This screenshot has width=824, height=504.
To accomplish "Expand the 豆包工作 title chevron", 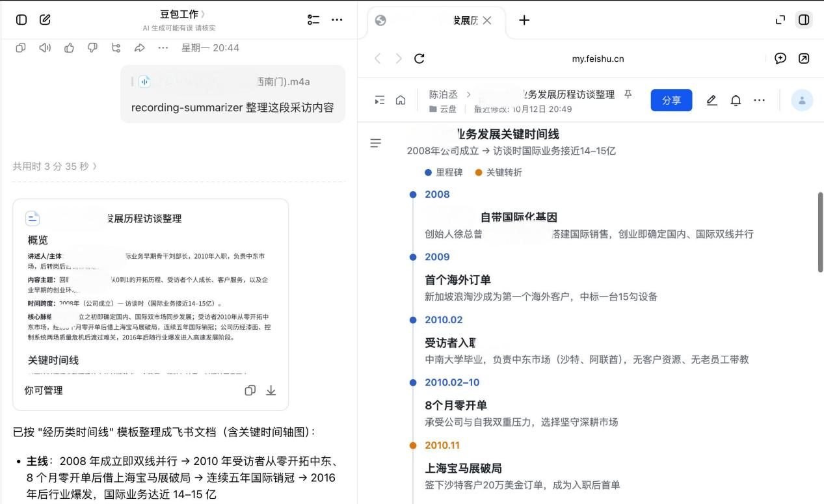I will 203,14.
